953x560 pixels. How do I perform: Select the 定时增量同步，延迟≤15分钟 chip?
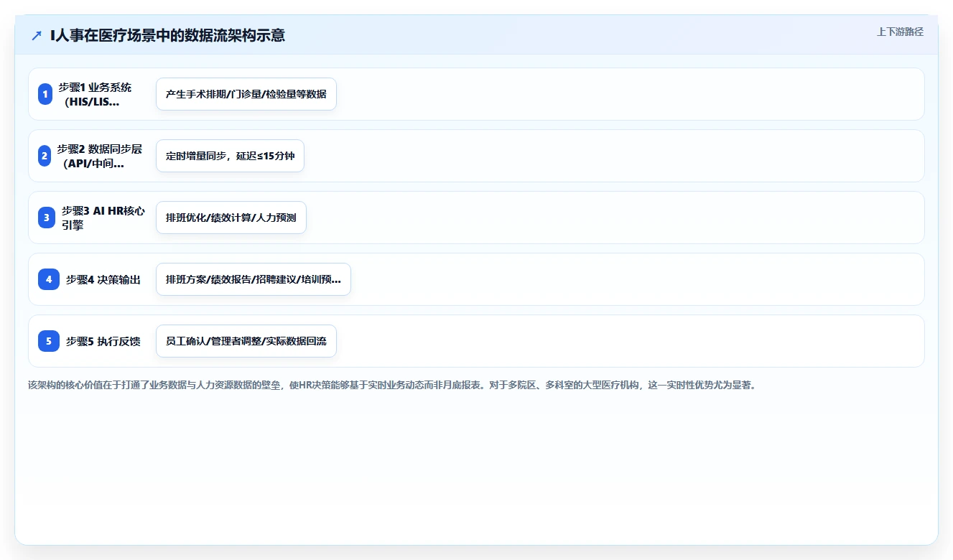pyautogui.click(x=230, y=156)
